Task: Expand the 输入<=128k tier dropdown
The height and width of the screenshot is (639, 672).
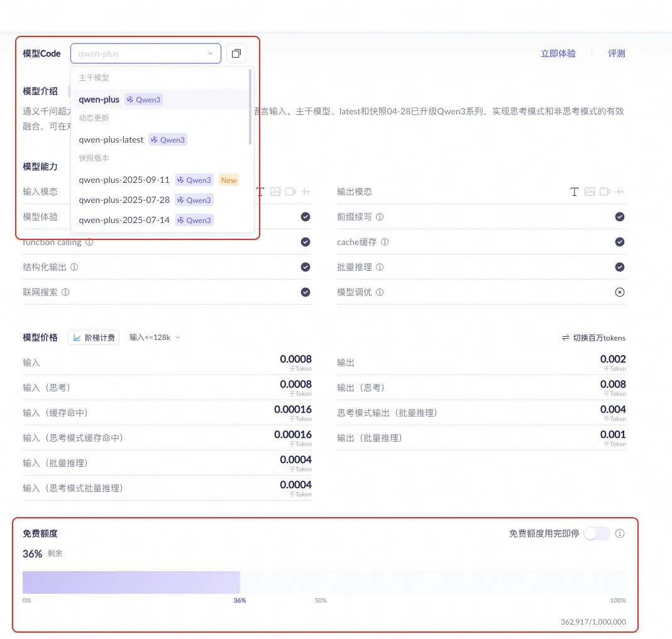Action: (155, 337)
